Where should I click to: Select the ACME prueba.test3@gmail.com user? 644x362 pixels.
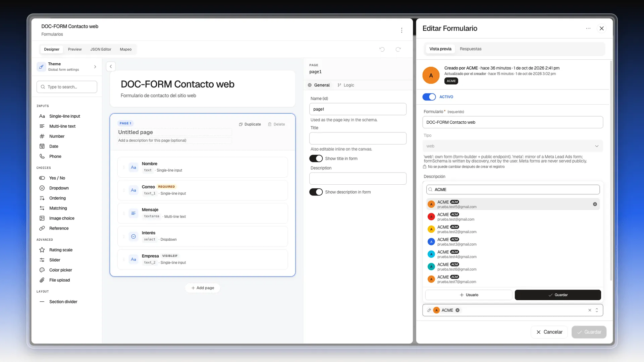click(x=513, y=242)
